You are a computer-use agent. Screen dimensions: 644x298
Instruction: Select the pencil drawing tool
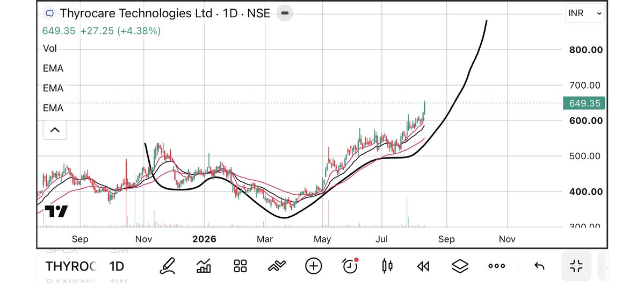167,266
